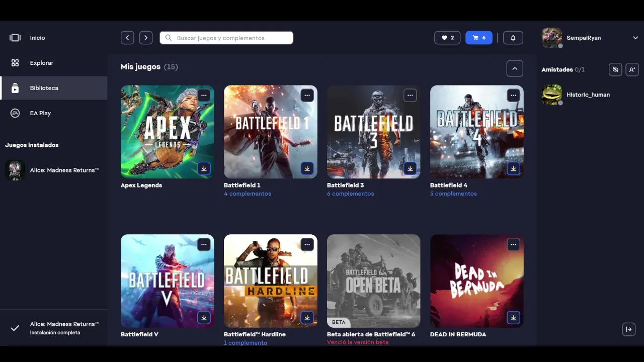
Task: Click the Battlefield V title text
Action: [x=139, y=334]
